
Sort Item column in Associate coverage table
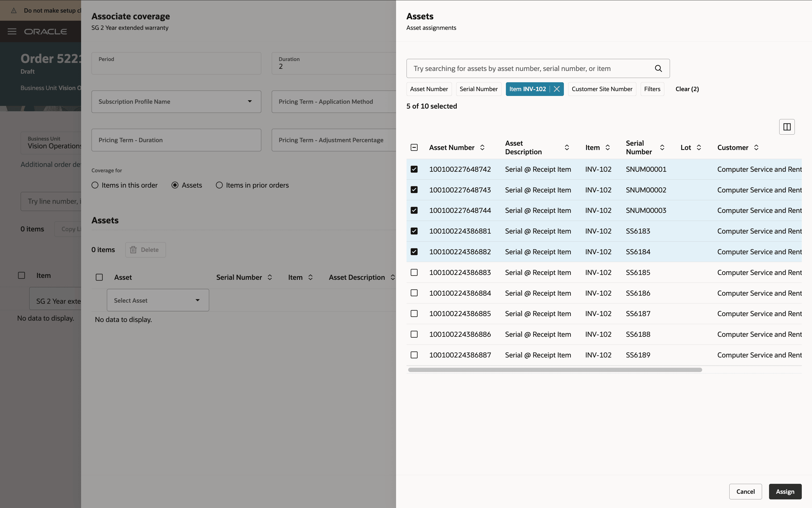[x=310, y=277]
